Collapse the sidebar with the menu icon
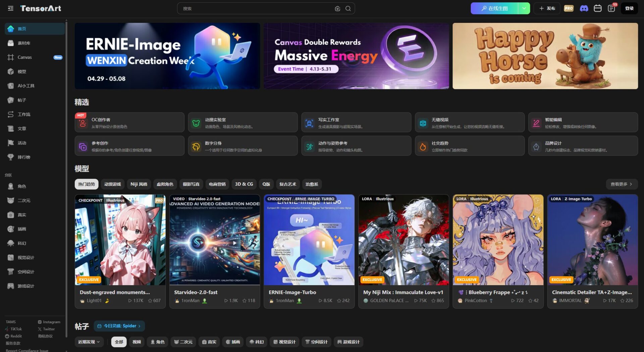The image size is (644, 352). 11,8
